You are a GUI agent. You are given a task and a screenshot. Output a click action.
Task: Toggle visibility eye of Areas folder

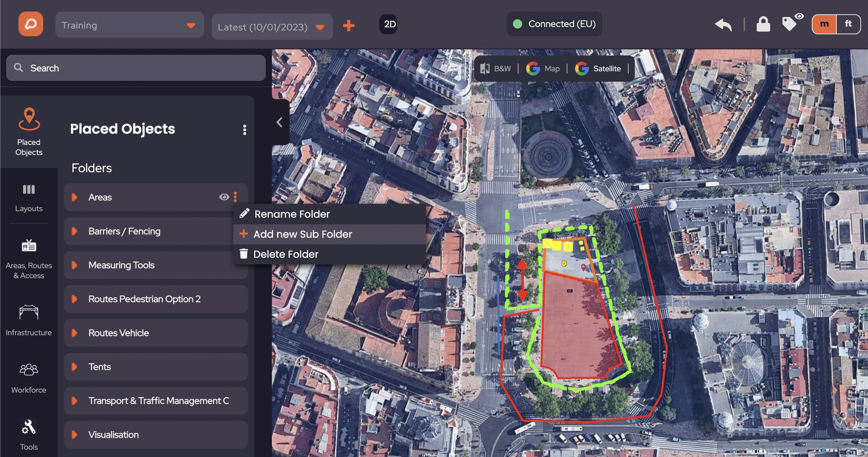[224, 197]
